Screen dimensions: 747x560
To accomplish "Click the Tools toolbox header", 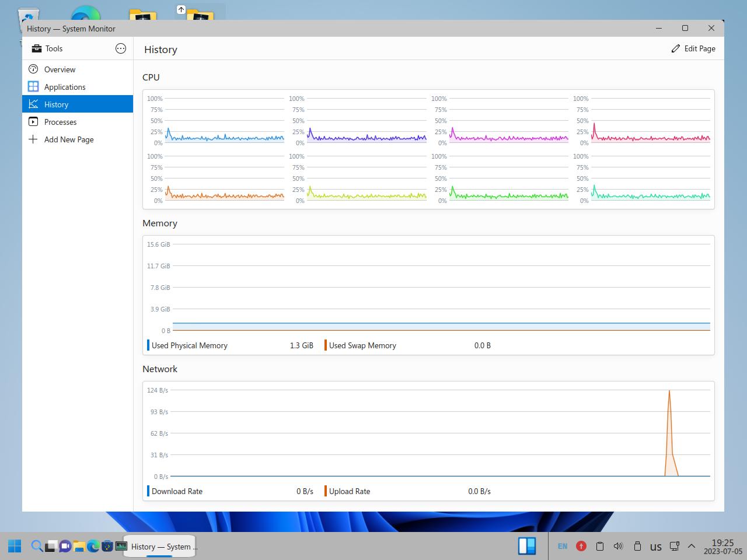I will coord(48,48).
